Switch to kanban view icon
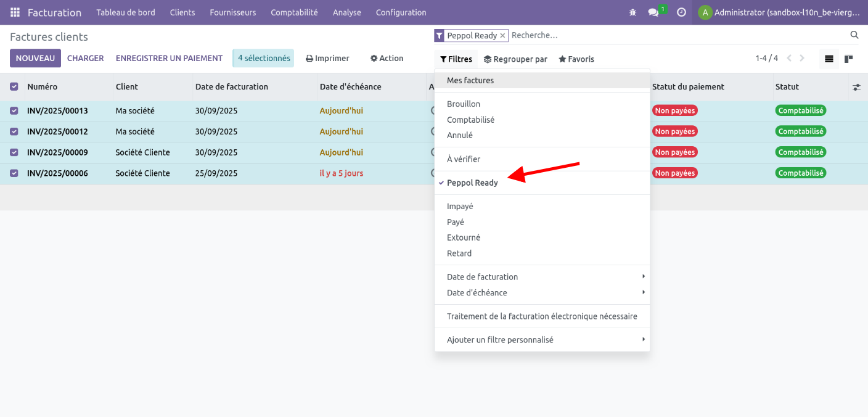This screenshot has height=417, width=868. click(849, 59)
